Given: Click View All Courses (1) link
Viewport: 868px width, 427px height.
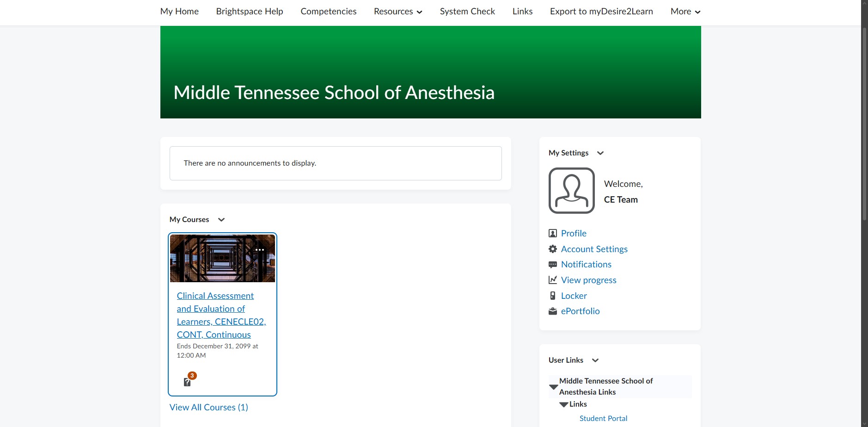Looking at the screenshot, I should pos(209,407).
